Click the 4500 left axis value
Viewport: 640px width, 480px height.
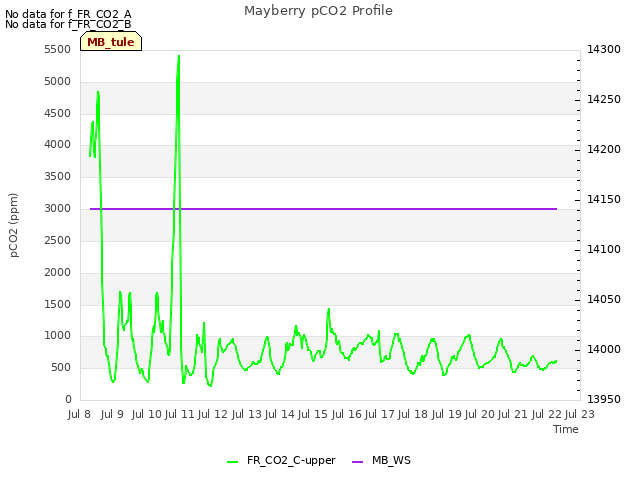pos(58,113)
